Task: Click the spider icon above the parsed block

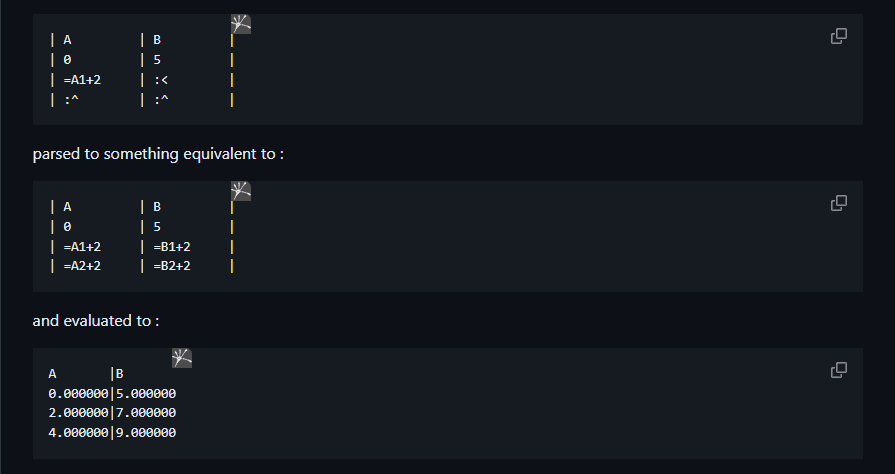Action: click(x=241, y=191)
